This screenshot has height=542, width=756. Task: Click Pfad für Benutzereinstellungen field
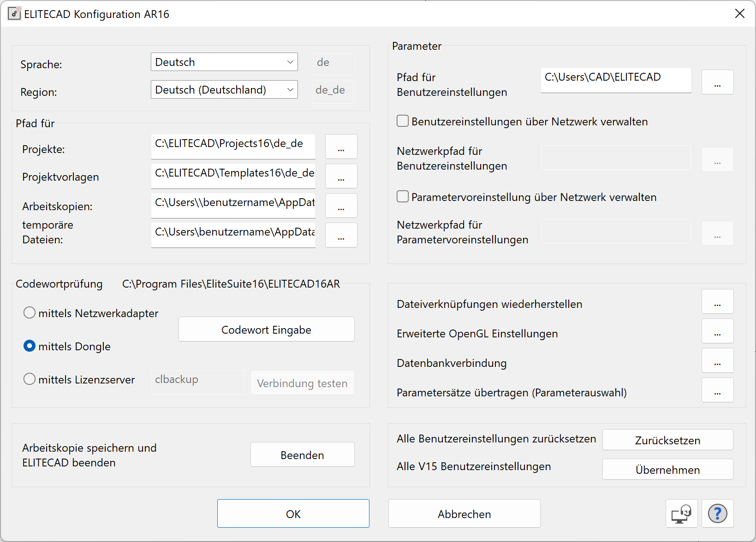(x=616, y=80)
